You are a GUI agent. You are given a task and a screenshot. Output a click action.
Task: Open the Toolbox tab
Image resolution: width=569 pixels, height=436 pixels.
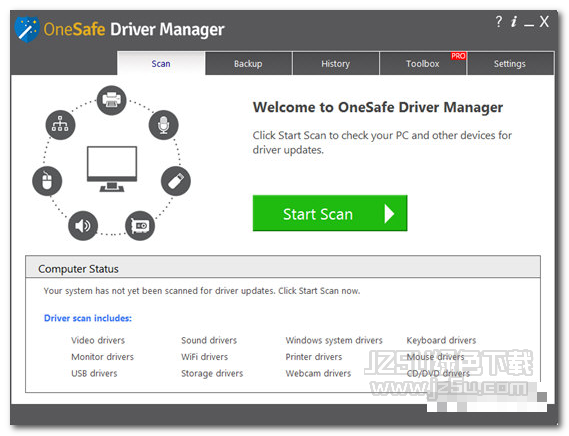pos(423,64)
